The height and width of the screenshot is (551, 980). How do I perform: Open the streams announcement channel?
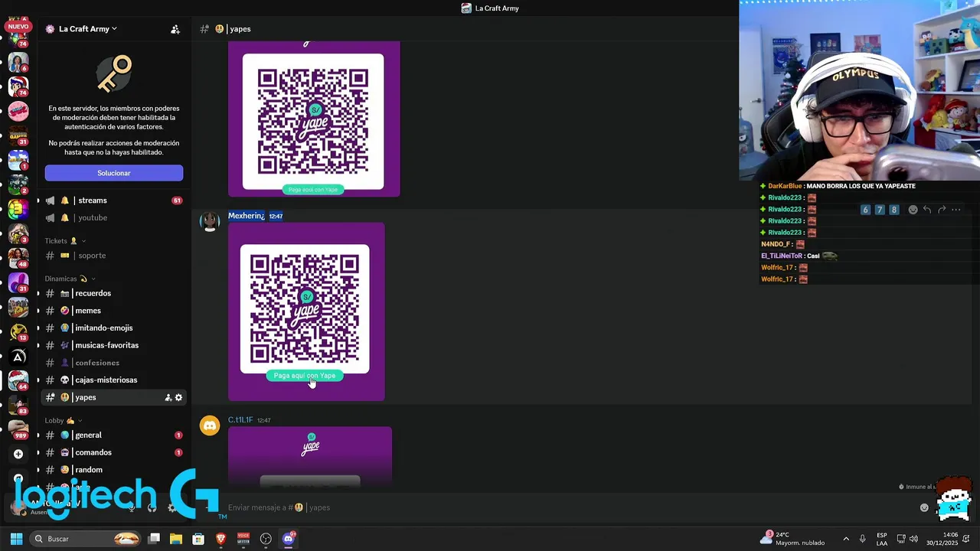pos(92,201)
